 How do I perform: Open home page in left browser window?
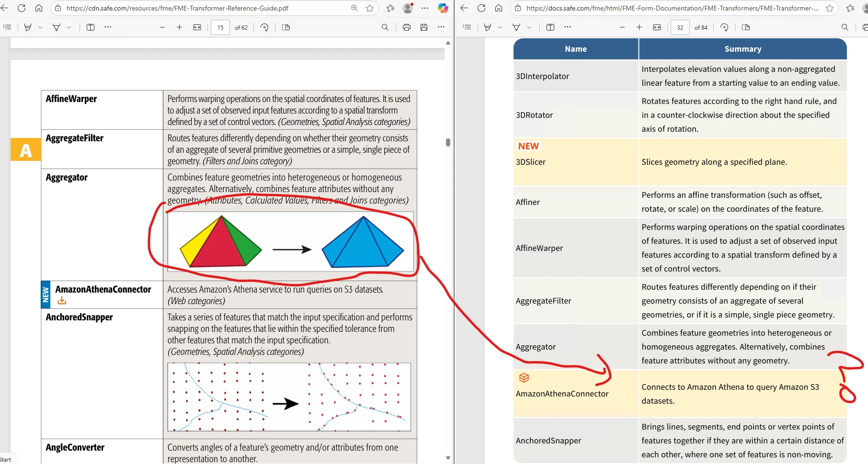[x=39, y=8]
